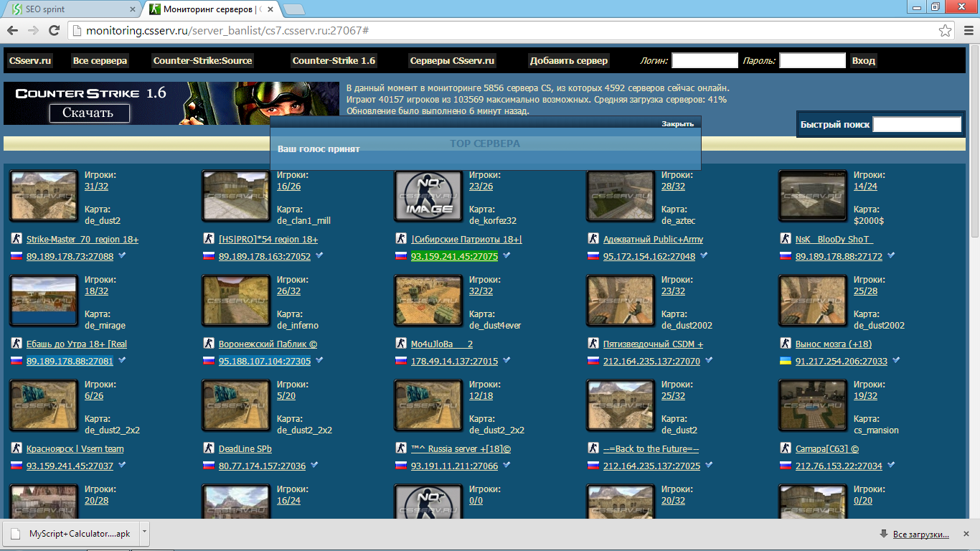This screenshot has width=980, height=551.
Task: Click Добавить сервер menu item
Action: [569, 61]
